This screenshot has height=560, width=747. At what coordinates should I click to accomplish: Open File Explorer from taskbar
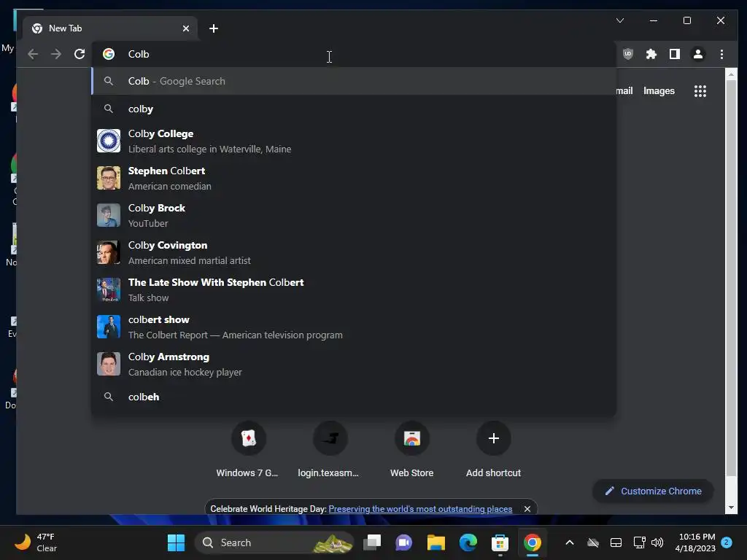click(x=436, y=542)
